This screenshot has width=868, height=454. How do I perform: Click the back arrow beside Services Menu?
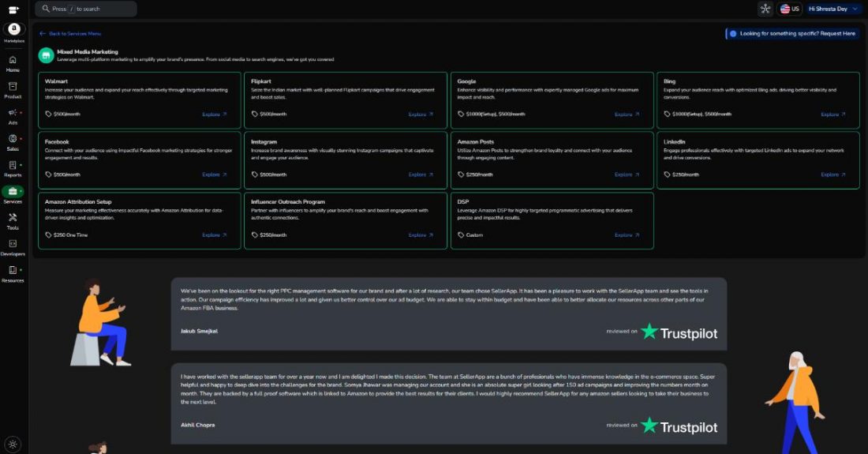[43, 34]
